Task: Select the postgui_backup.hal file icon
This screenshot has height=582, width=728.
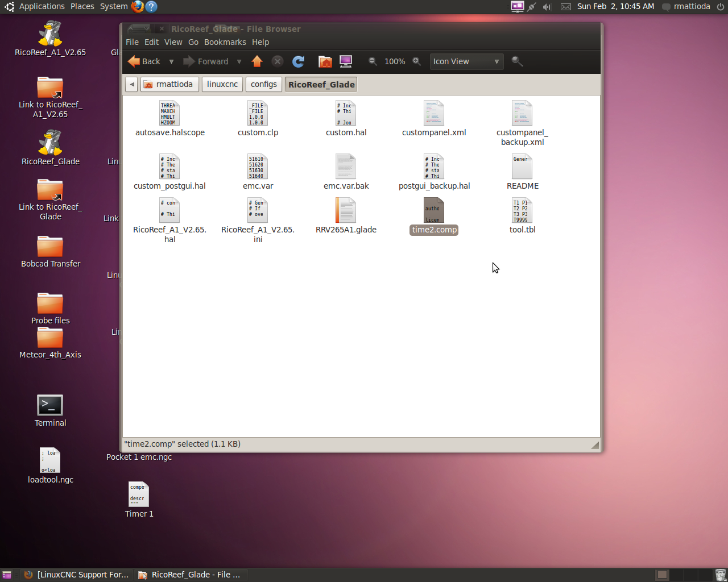Action: coord(434,167)
